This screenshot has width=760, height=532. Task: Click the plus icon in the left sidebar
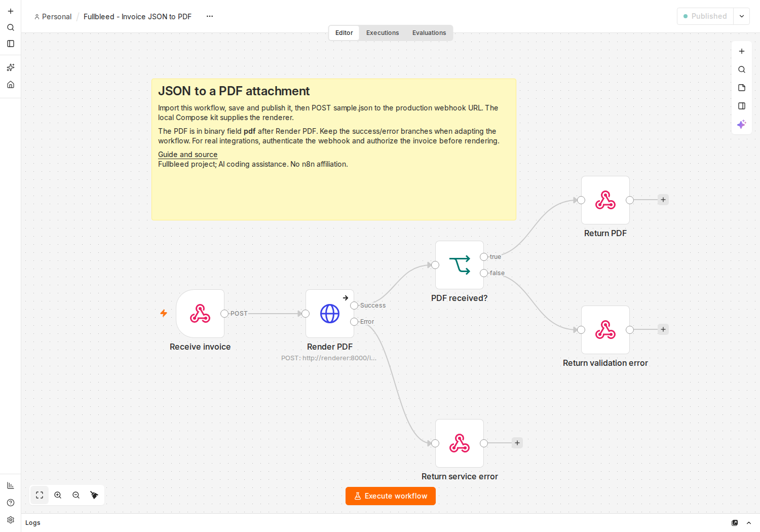pos(11,11)
